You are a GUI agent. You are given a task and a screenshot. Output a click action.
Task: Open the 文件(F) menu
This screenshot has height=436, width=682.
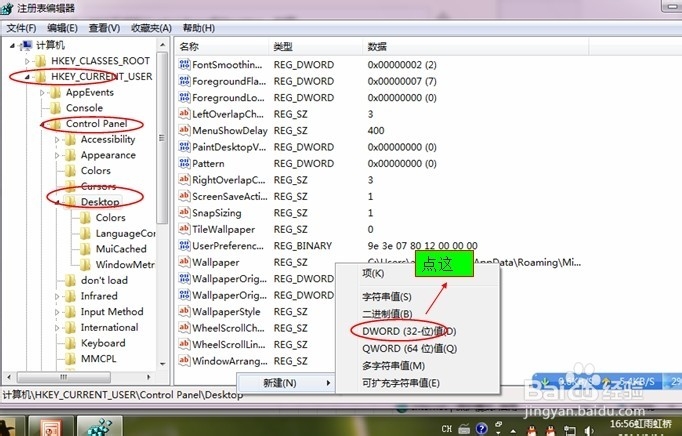click(x=21, y=28)
